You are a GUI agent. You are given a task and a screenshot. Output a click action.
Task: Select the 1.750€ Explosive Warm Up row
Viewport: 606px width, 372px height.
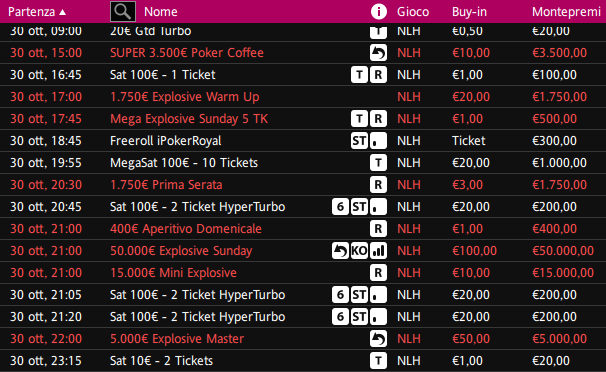[303, 97]
